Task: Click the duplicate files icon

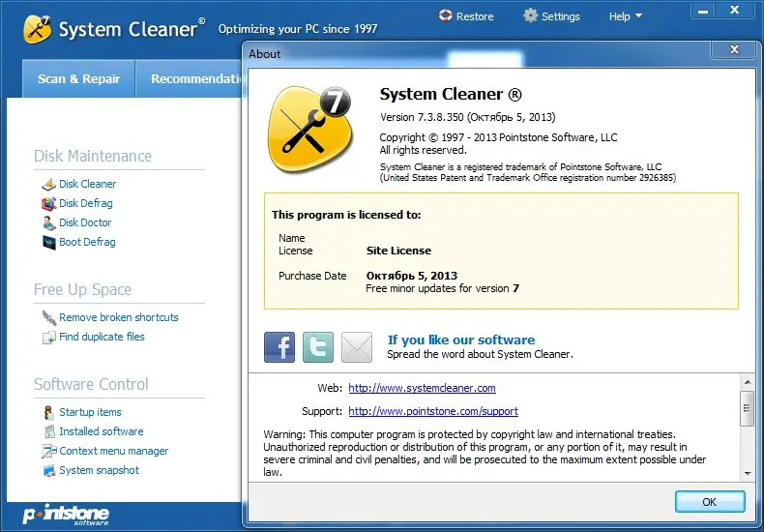Action: coord(48,338)
